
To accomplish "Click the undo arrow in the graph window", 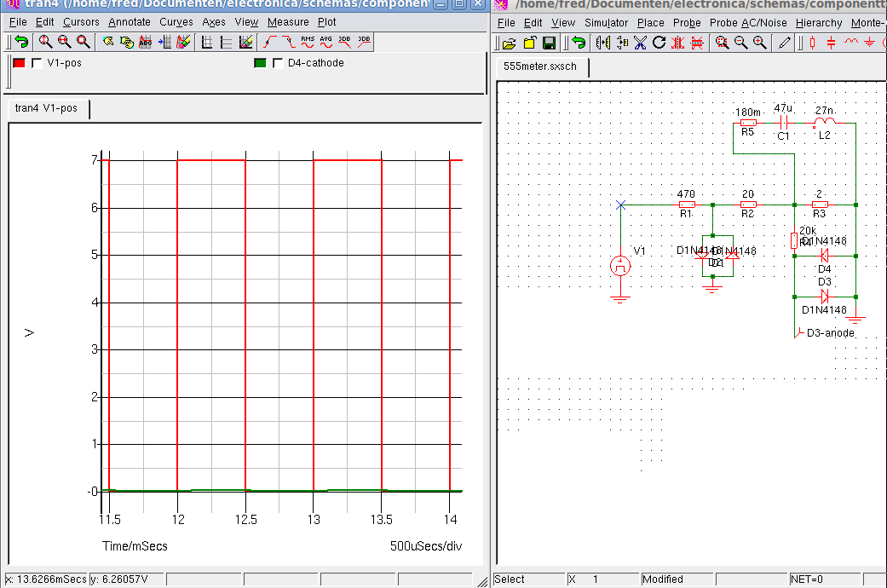I will [x=21, y=42].
